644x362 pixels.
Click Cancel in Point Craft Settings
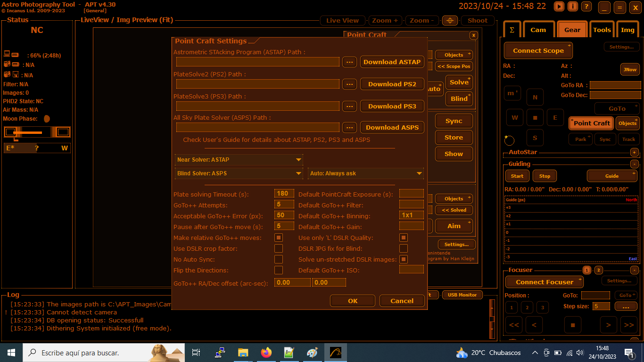coord(402,301)
